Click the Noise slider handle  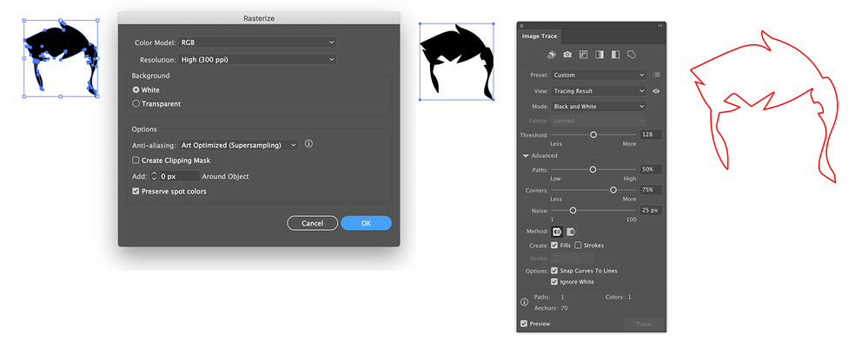click(x=573, y=211)
